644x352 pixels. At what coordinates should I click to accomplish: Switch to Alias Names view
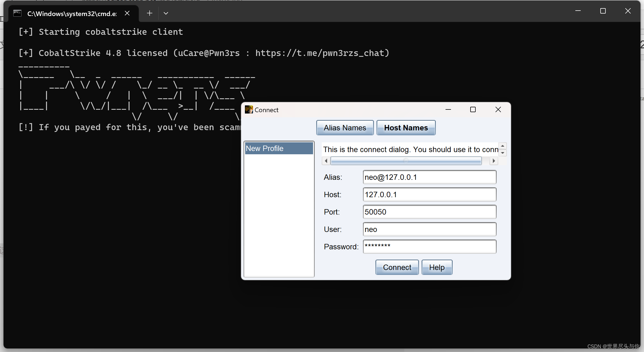point(345,128)
